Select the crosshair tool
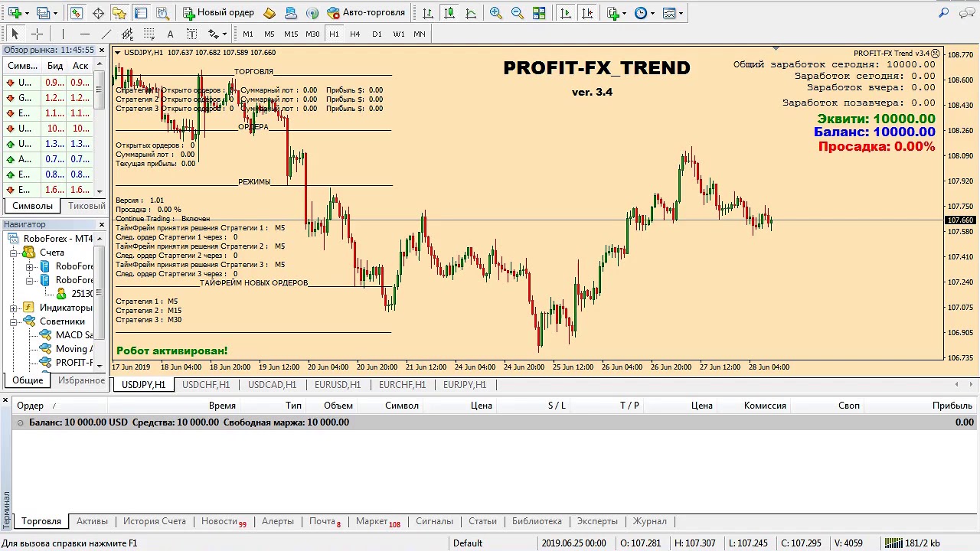The image size is (980, 551). (36, 34)
